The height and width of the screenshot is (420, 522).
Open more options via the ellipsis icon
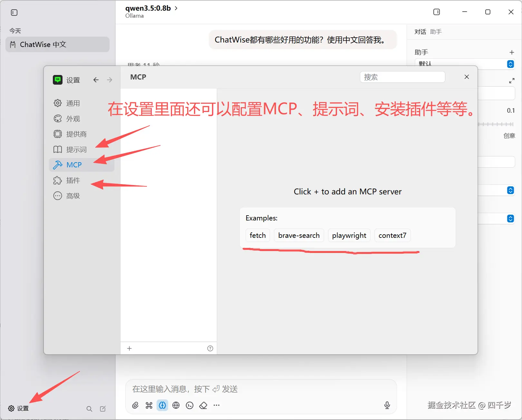coord(216,405)
